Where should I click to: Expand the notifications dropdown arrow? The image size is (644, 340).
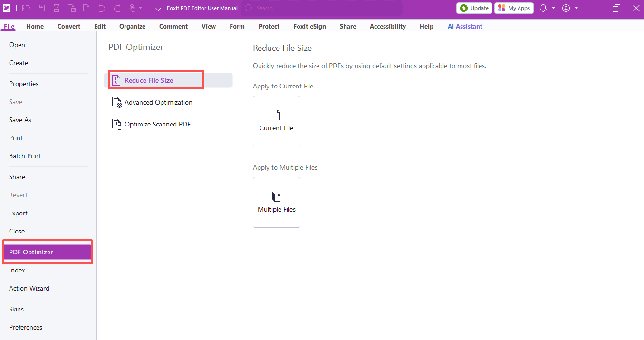554,8
